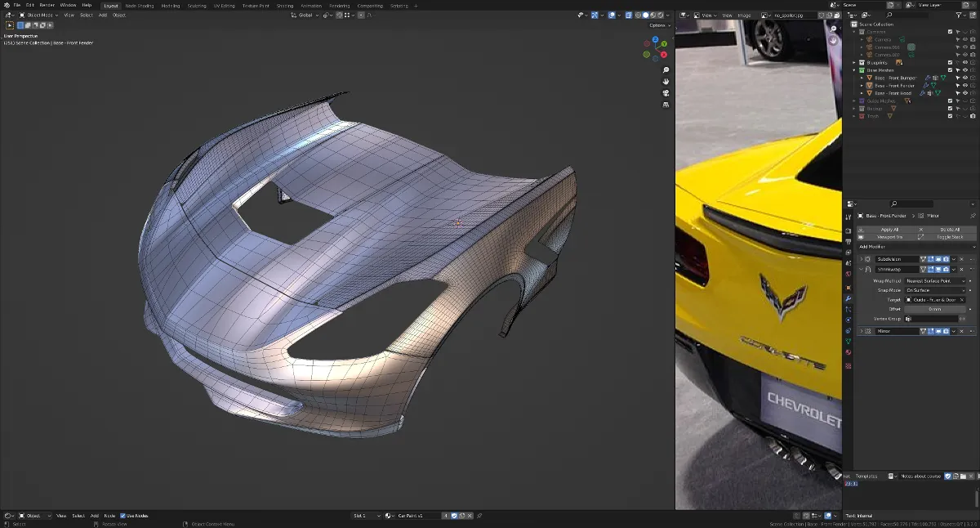The height and width of the screenshot is (528, 980).
Task: Switch to wireframe shading mode
Action: 639,15
